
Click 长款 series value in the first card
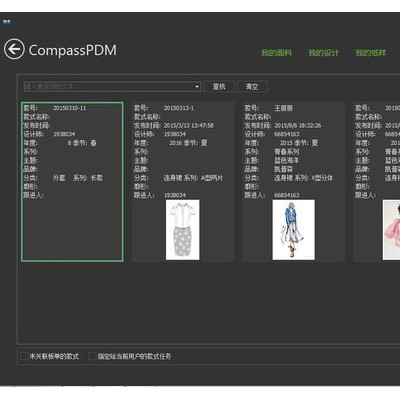(97, 178)
